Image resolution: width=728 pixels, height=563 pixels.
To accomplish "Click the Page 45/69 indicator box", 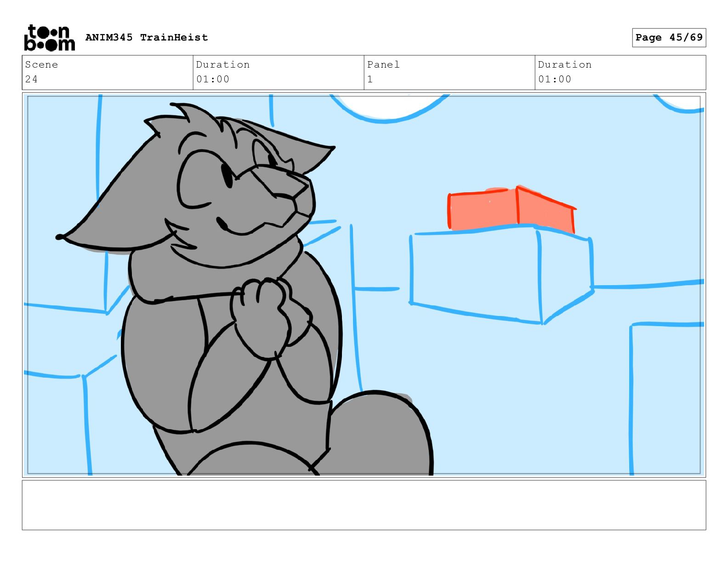I will pyautogui.click(x=669, y=38).
